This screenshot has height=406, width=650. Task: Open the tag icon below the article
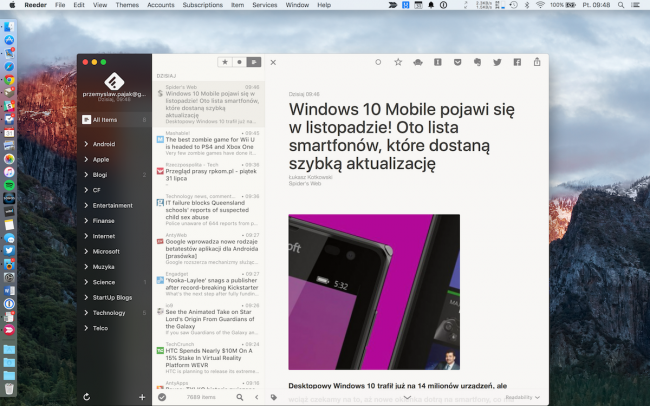pos(274,397)
